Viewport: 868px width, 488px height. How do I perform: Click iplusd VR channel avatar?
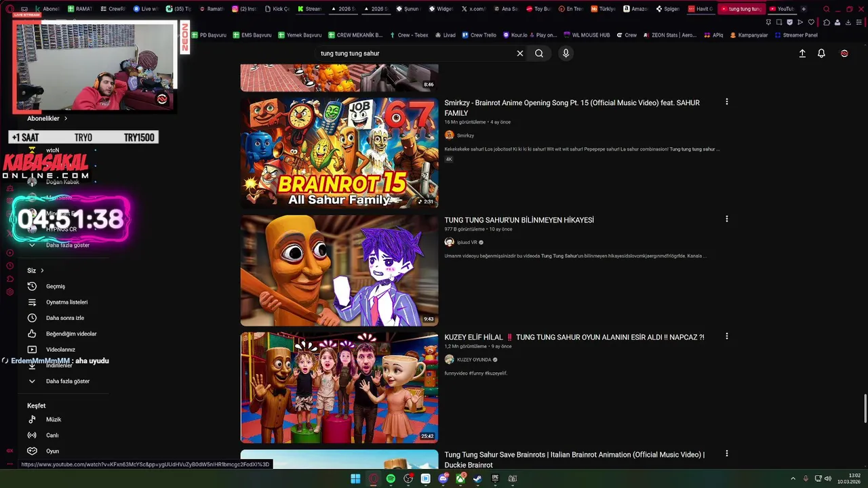[449, 242]
